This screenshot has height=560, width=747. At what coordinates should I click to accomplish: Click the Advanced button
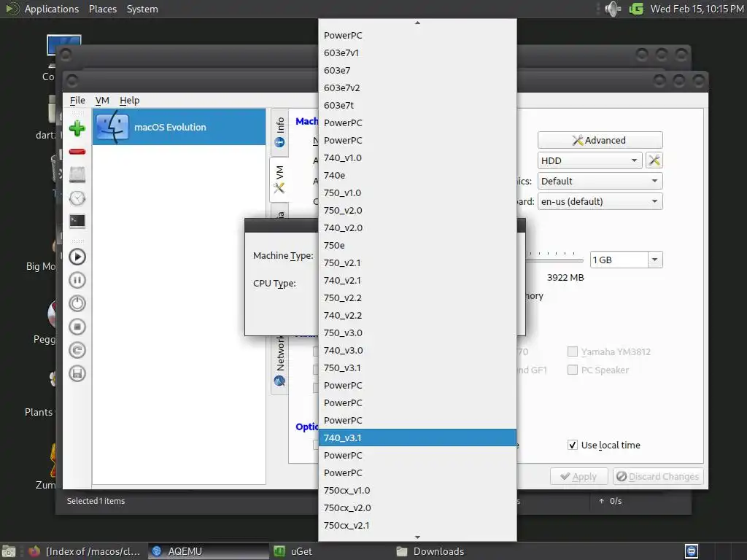[600, 140]
